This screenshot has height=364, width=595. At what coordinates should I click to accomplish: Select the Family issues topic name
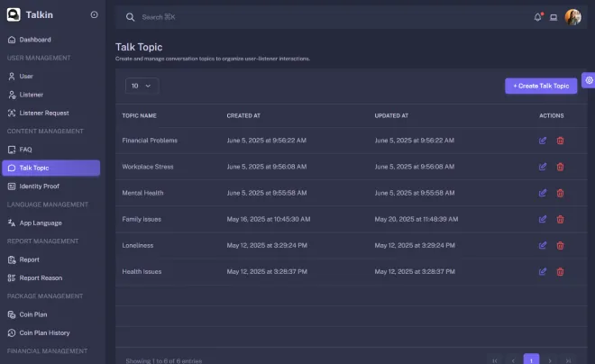click(x=142, y=219)
